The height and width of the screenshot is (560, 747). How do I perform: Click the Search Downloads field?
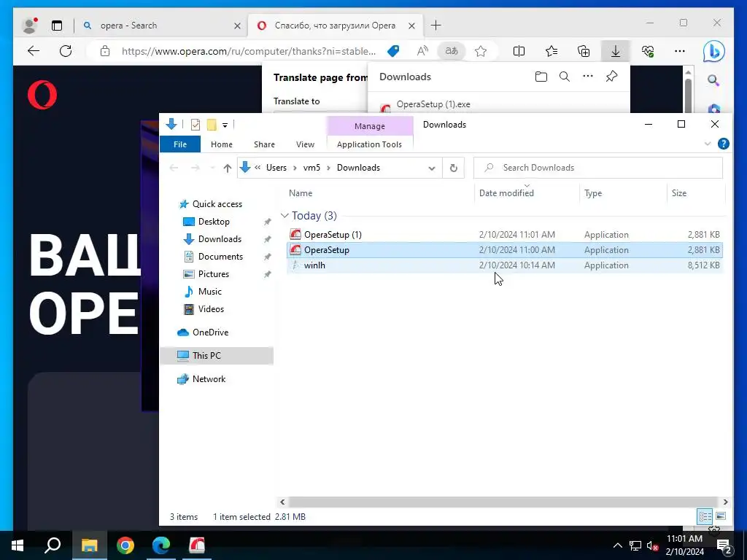598,168
